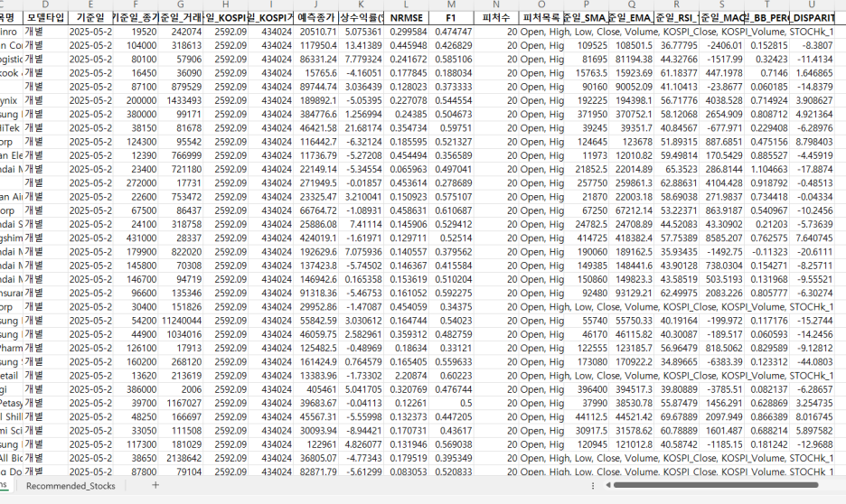Image resolution: width=846 pixels, height=504 pixels.
Task: Select F1 cell 0.188034
Action: (451, 73)
